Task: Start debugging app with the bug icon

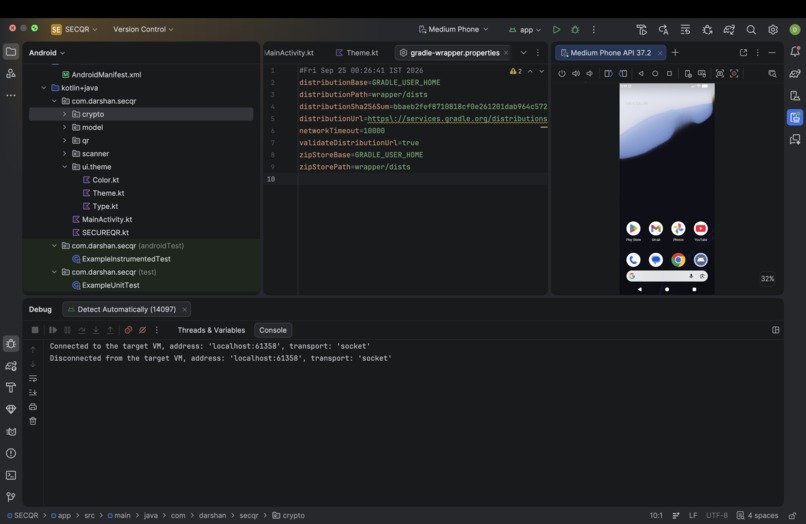Action: [575, 30]
